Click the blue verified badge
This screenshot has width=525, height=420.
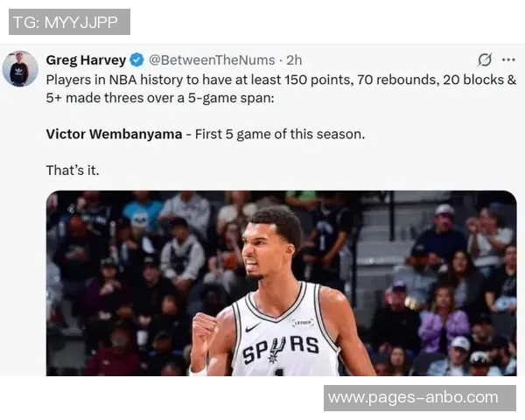(136, 60)
